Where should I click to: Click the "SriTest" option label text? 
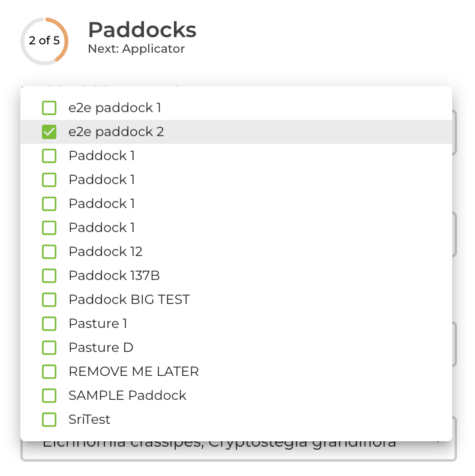click(89, 420)
